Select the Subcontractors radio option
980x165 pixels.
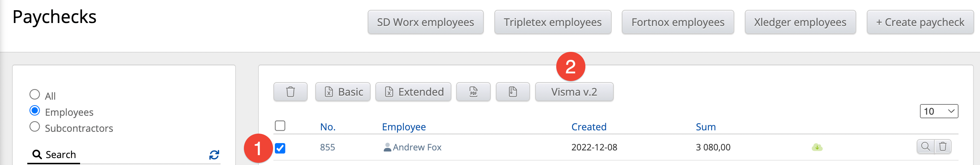(35, 127)
